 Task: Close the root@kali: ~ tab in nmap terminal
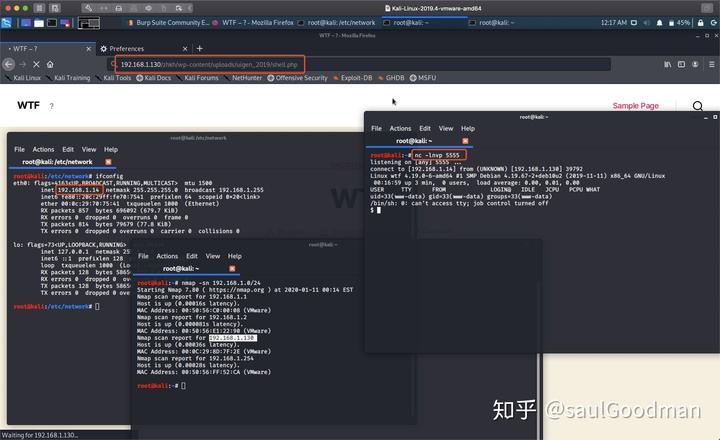pyautogui.click(x=232, y=268)
